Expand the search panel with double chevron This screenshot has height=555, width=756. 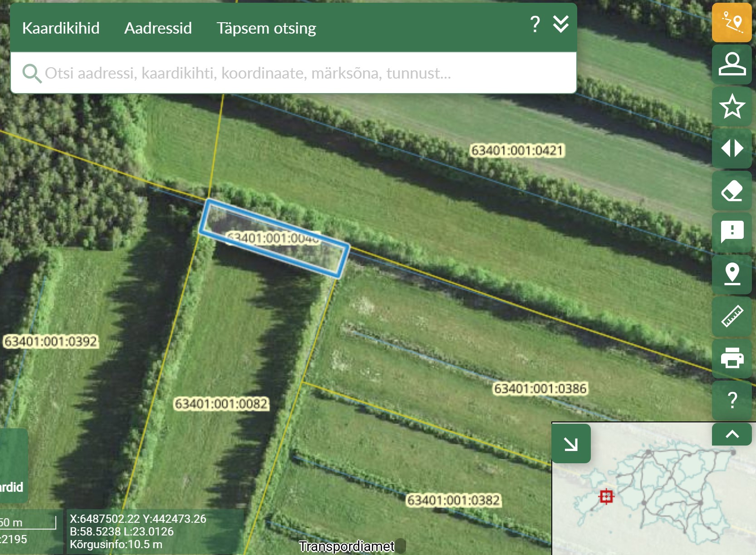[561, 24]
